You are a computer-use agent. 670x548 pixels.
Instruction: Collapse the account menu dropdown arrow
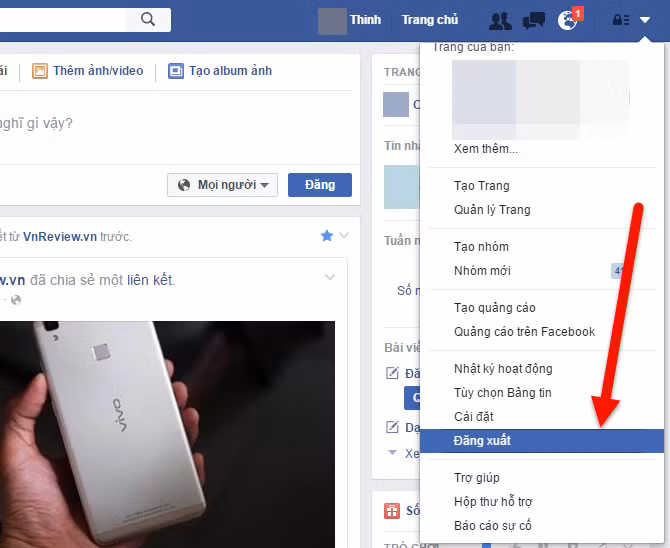pyautogui.click(x=645, y=20)
